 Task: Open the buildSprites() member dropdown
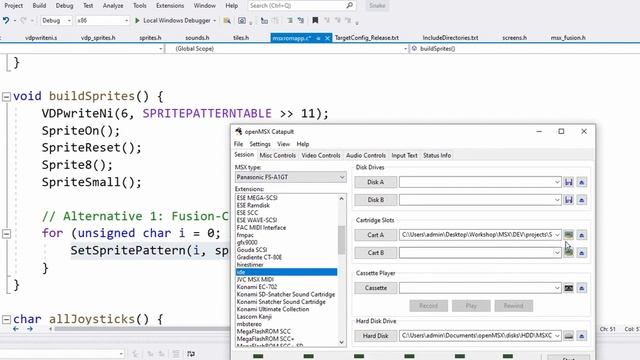tap(524, 49)
